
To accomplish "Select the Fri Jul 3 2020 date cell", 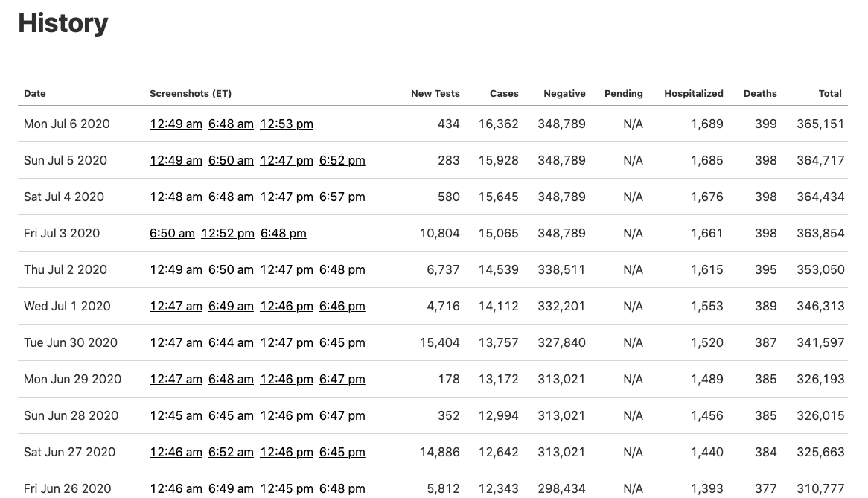I will point(62,234).
